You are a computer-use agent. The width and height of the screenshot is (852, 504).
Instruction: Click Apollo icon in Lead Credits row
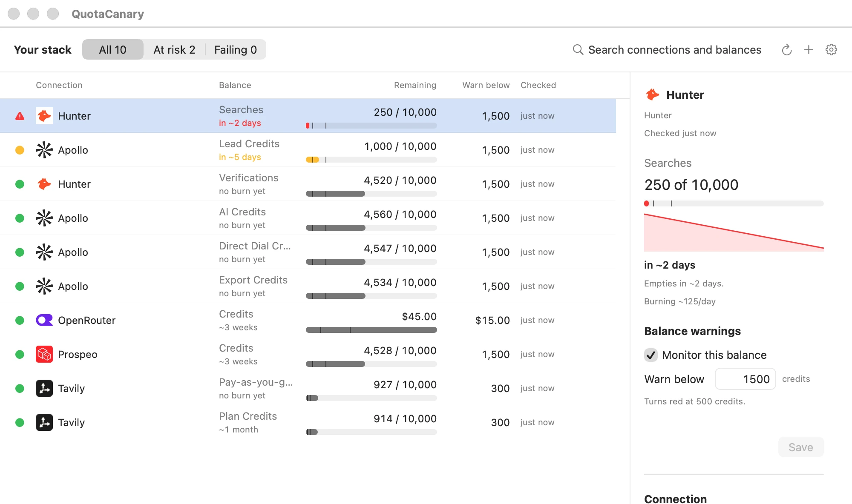point(44,150)
